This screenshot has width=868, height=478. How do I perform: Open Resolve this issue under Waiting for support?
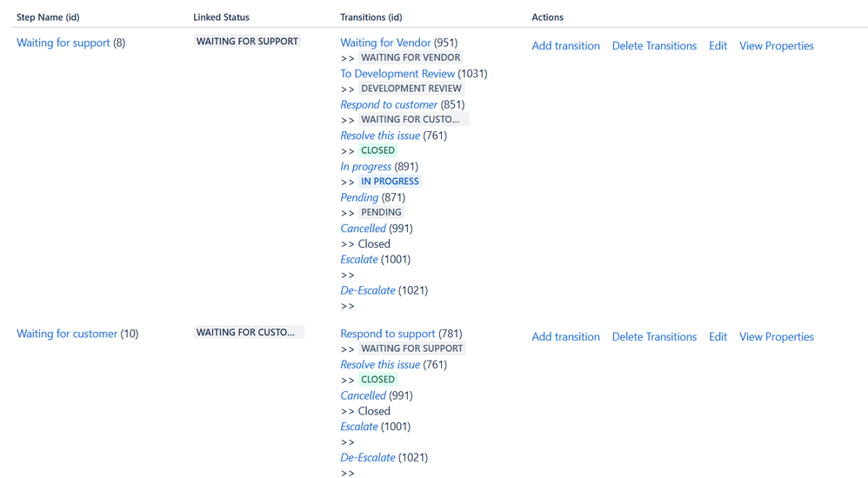click(x=380, y=136)
